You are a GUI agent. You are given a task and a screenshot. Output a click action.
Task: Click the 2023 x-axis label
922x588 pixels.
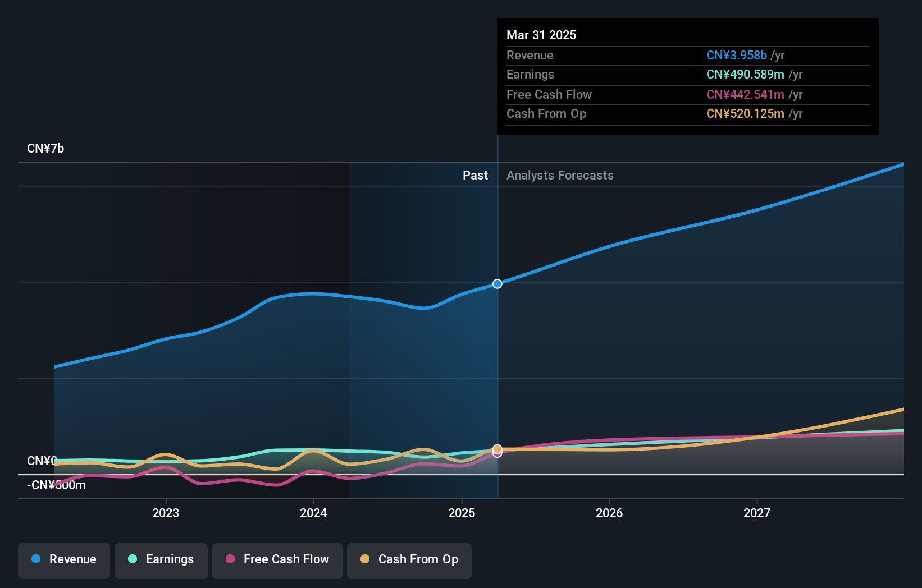pyautogui.click(x=166, y=513)
